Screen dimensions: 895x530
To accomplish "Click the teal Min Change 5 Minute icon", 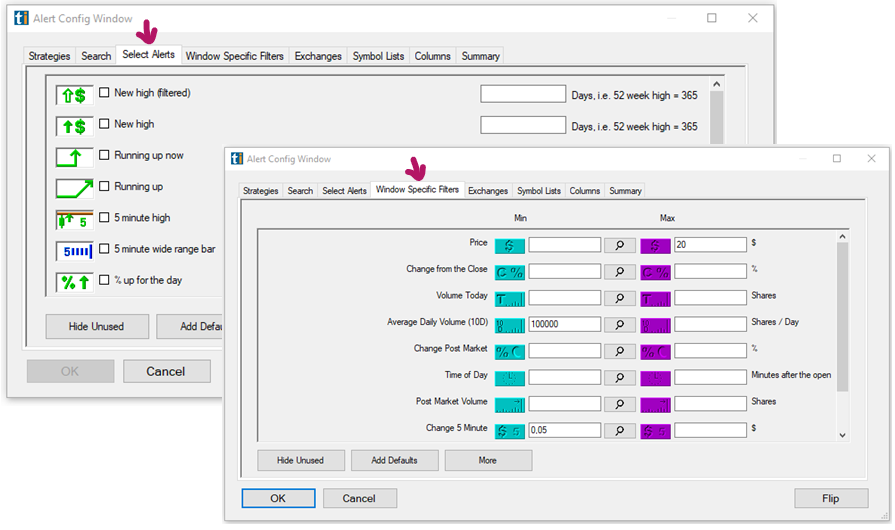I will [x=509, y=430].
